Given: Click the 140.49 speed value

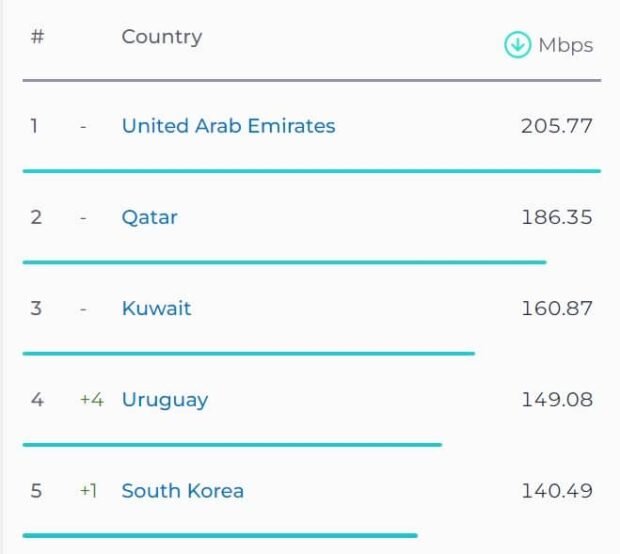Looking at the screenshot, I should [x=556, y=491].
